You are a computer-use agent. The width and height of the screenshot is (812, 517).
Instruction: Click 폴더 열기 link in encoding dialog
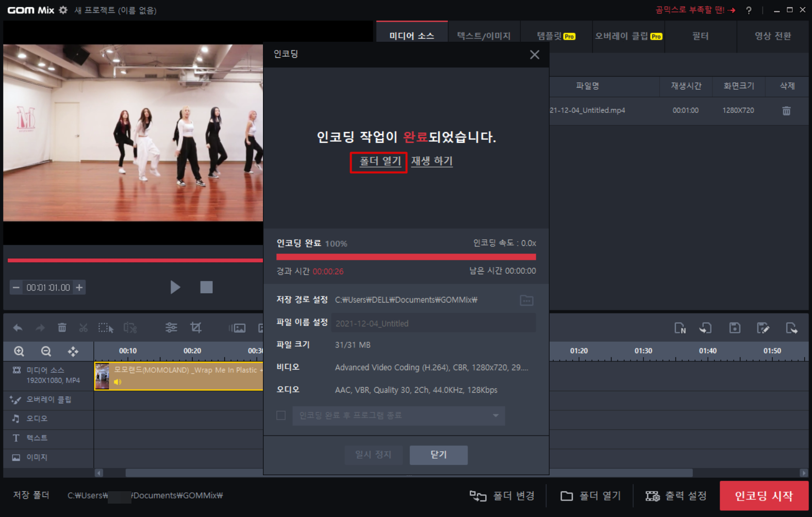(x=380, y=161)
